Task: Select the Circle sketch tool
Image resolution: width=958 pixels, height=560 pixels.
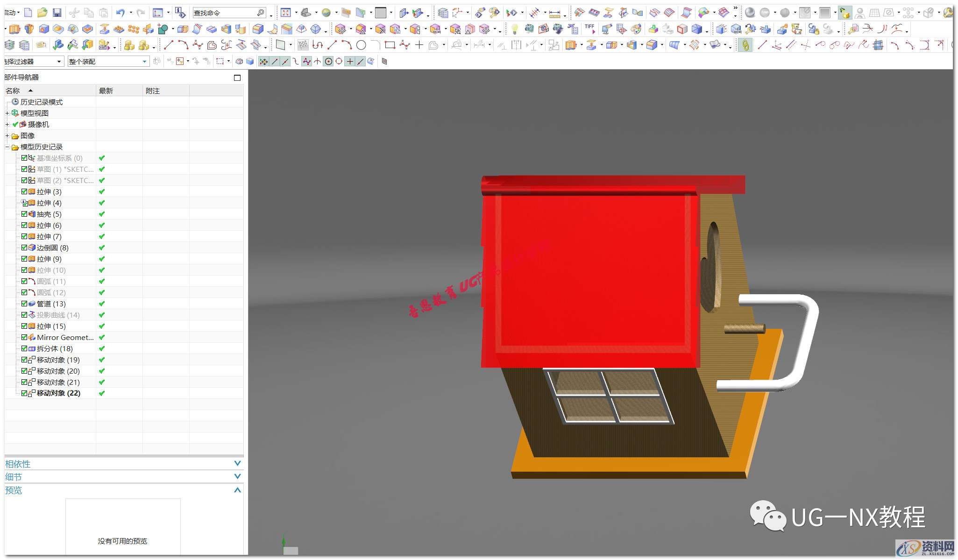Action: click(x=361, y=45)
